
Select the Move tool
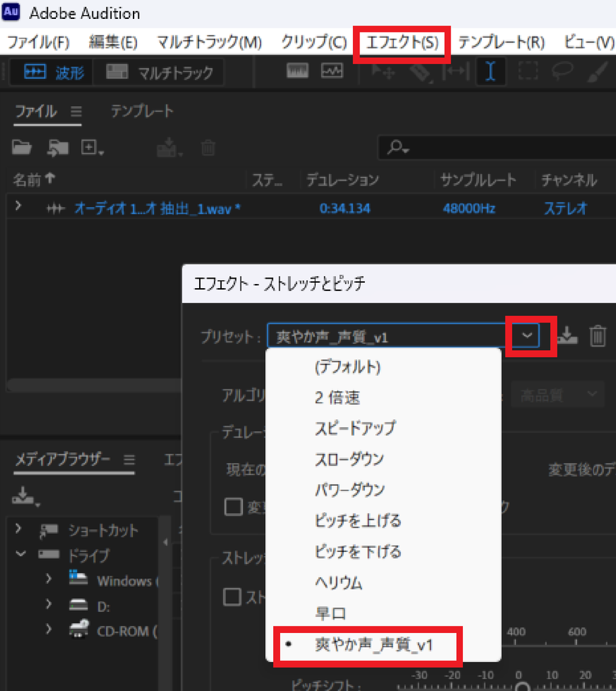383,72
